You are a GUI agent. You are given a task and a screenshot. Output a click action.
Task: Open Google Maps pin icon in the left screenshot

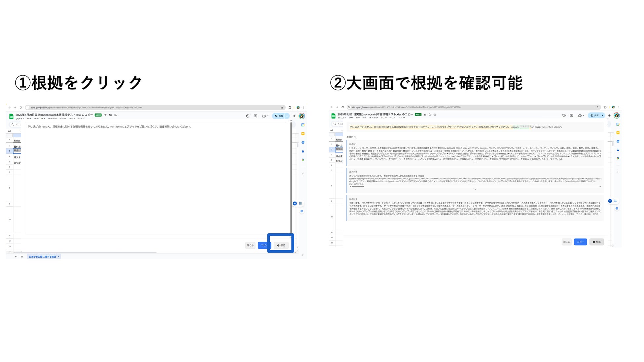303,160
